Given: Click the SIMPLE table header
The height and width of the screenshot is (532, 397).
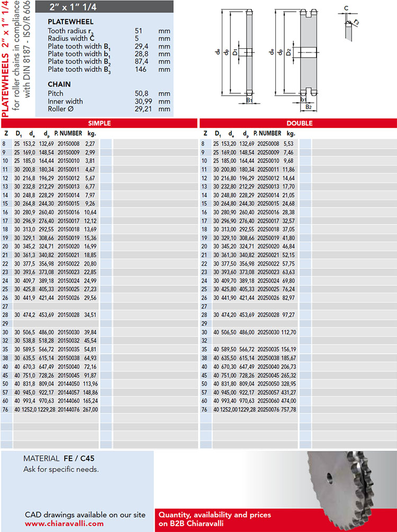Looking at the screenshot, I should [99, 123].
